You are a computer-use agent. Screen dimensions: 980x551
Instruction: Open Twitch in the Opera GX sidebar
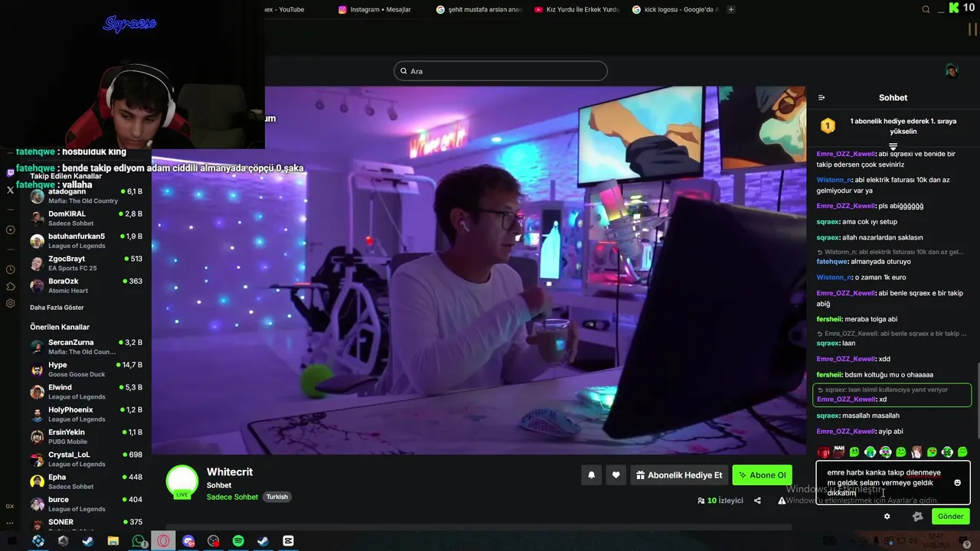point(10,173)
